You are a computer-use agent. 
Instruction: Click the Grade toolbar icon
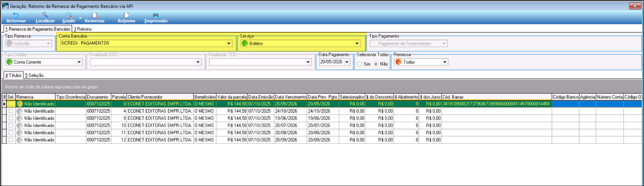(x=69, y=18)
